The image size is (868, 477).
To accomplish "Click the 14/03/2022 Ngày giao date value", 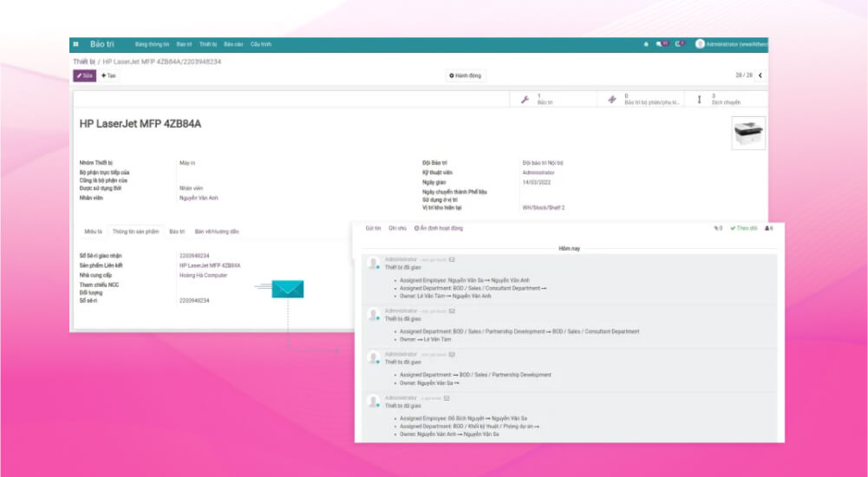I will pyautogui.click(x=537, y=182).
